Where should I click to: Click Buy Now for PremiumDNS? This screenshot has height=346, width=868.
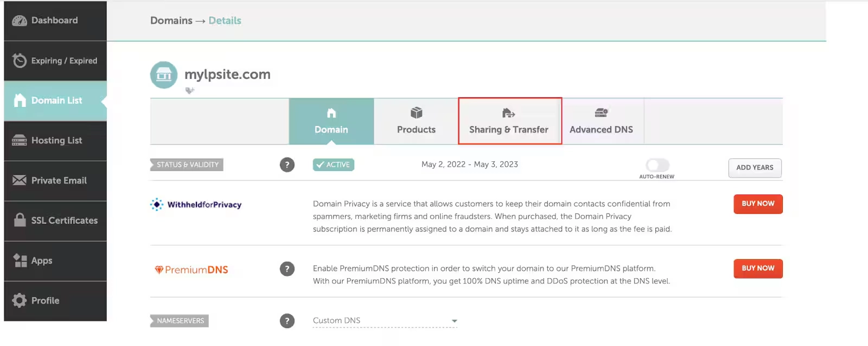(x=758, y=268)
